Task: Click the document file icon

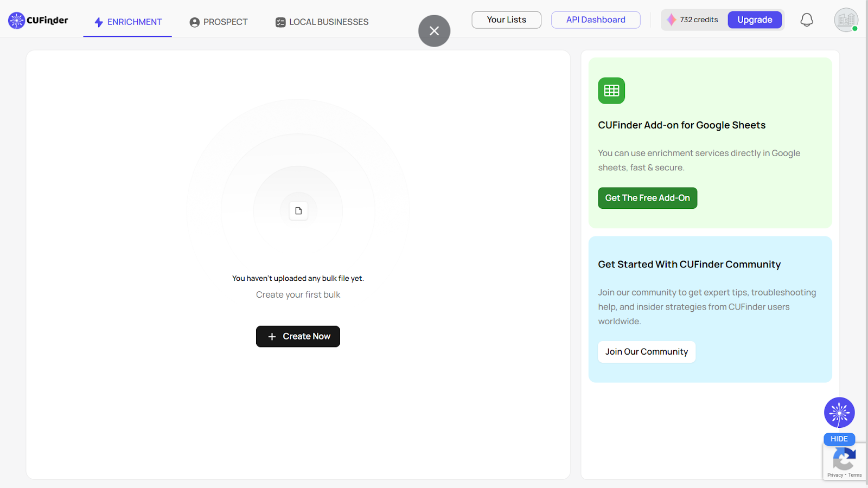Action: 298,210
